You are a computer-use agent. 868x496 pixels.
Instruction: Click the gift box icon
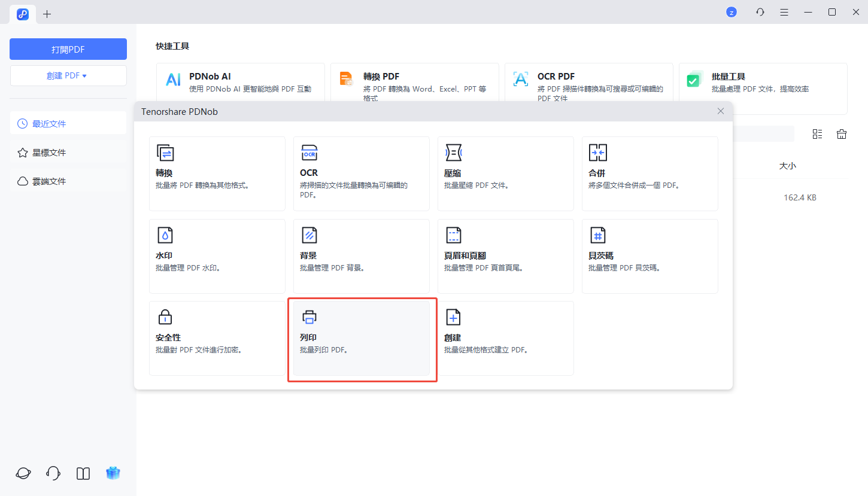point(113,473)
